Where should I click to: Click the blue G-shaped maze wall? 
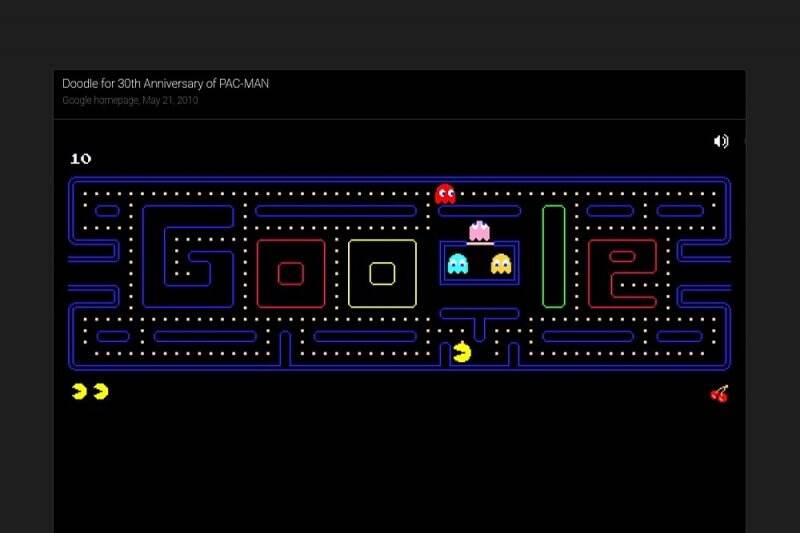[x=188, y=256]
